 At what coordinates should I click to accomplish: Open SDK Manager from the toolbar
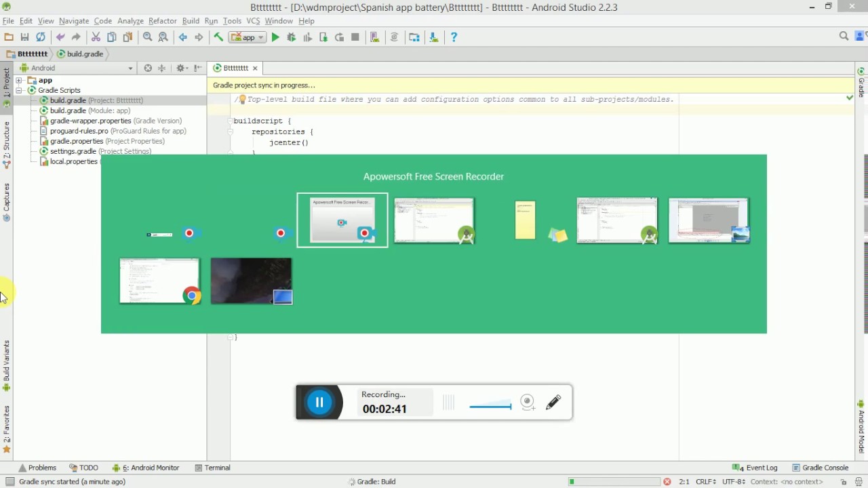tap(434, 37)
